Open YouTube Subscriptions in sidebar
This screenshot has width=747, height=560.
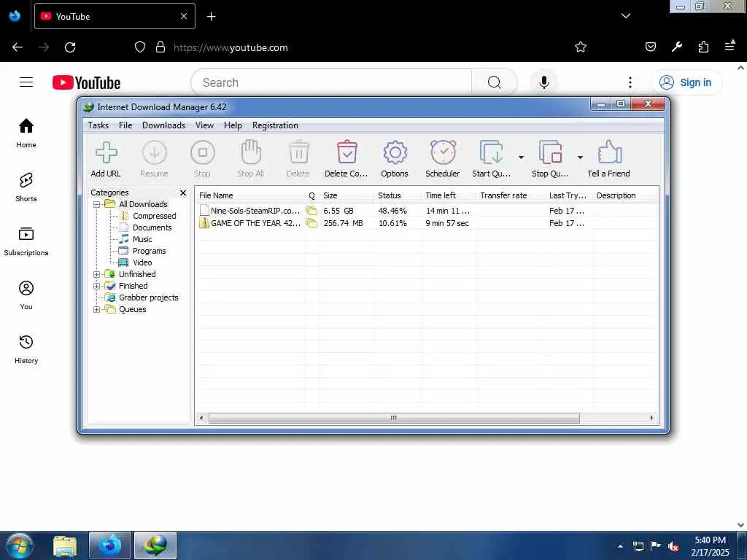pyautogui.click(x=26, y=241)
